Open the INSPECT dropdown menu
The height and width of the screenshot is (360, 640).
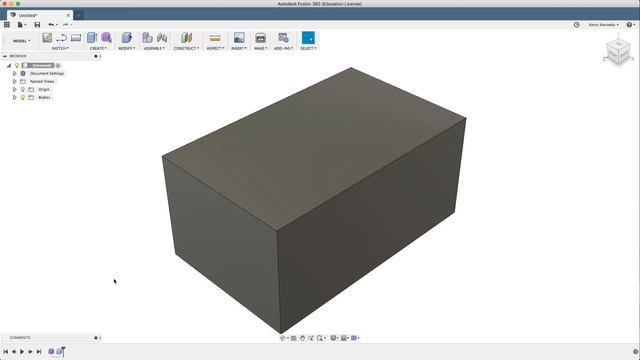(215, 48)
